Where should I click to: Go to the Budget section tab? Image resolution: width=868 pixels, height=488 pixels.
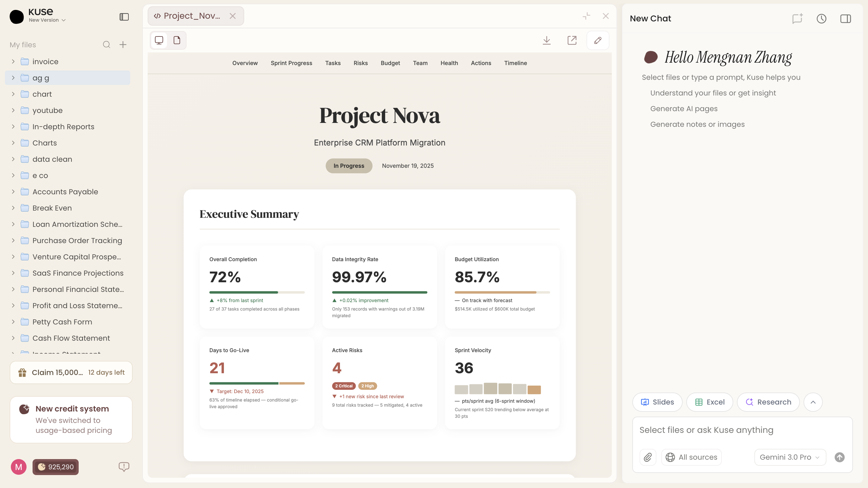tap(390, 63)
